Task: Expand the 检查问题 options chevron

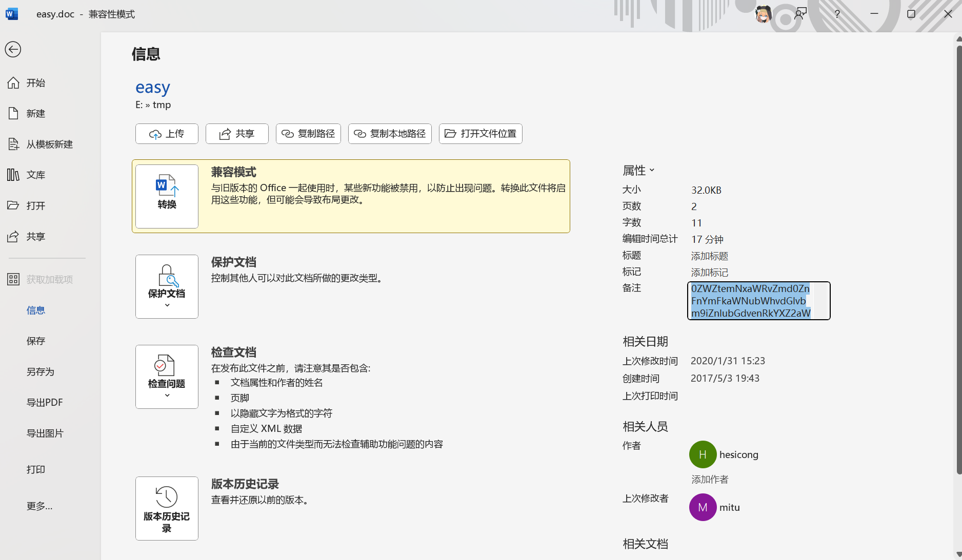Action: tap(166, 396)
